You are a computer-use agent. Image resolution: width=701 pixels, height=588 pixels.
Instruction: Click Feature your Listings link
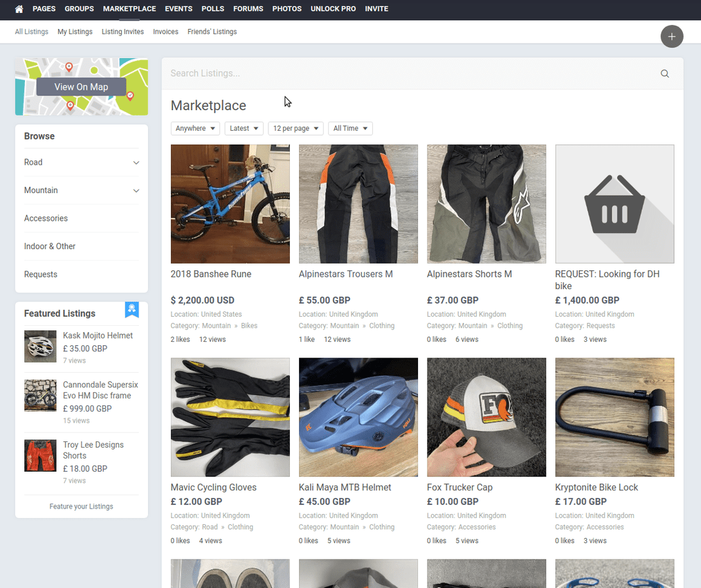82,506
